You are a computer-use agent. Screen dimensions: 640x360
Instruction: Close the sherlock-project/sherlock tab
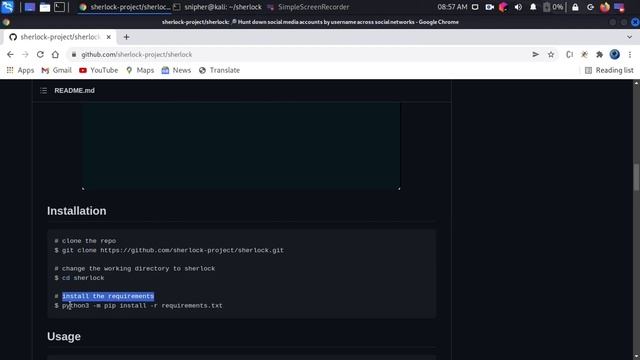(109, 37)
